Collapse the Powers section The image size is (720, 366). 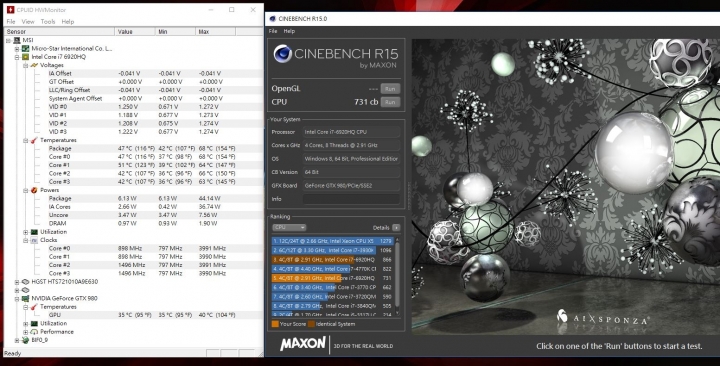26,190
